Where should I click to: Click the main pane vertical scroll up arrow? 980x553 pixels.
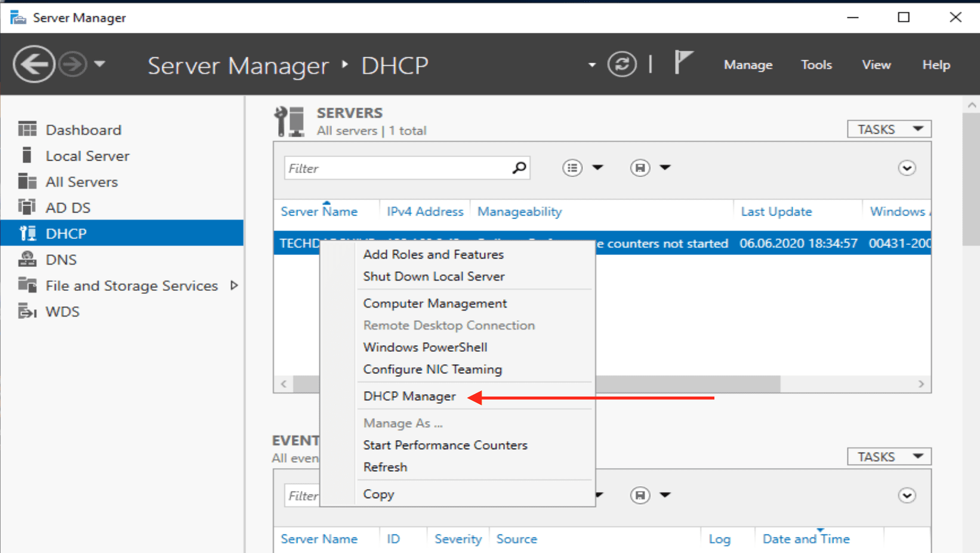click(x=972, y=105)
